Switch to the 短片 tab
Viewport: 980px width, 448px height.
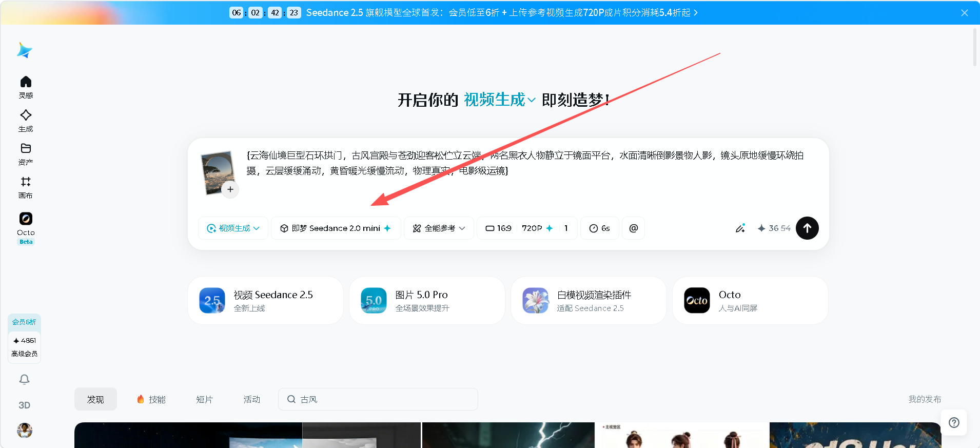[204, 399]
